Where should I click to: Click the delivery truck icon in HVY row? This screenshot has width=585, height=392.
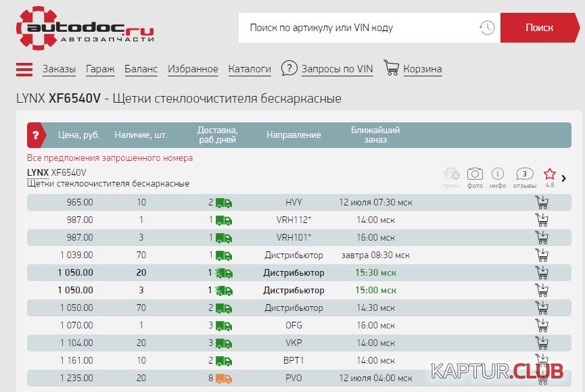tap(224, 203)
